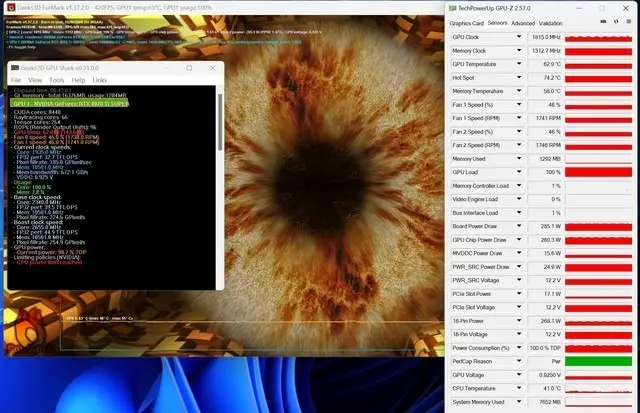Expand the Board Power Draw dropdown
The width and height of the screenshot is (640, 413).
[x=519, y=226]
